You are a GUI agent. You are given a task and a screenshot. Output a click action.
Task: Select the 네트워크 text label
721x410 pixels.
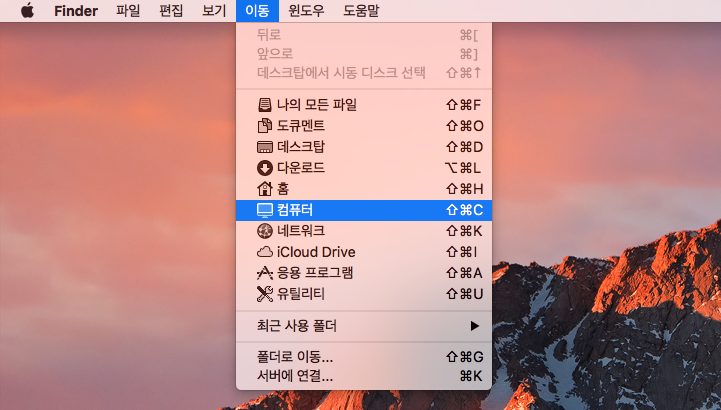coord(301,231)
